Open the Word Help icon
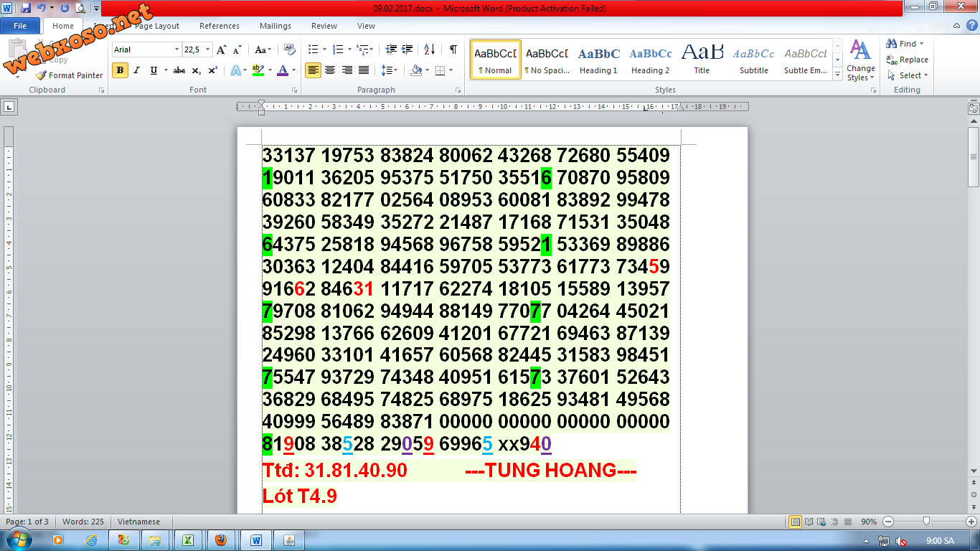980x551 pixels. [x=972, y=25]
